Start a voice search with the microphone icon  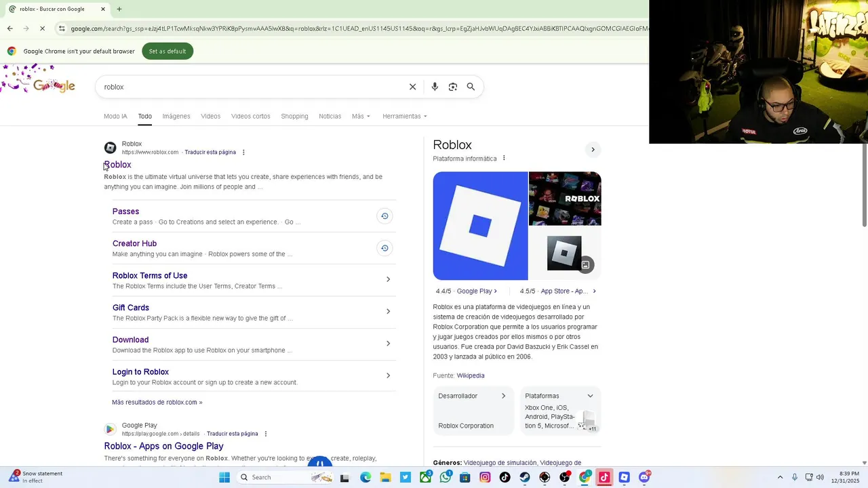tap(435, 87)
